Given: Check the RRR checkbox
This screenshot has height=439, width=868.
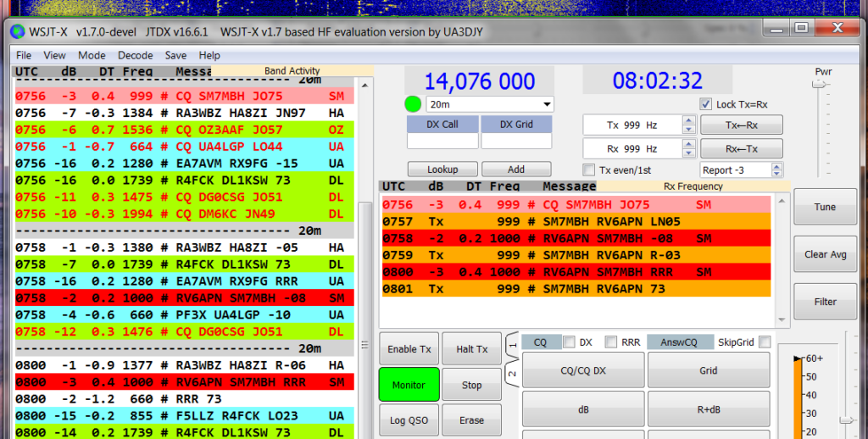Looking at the screenshot, I should pyautogui.click(x=611, y=342).
